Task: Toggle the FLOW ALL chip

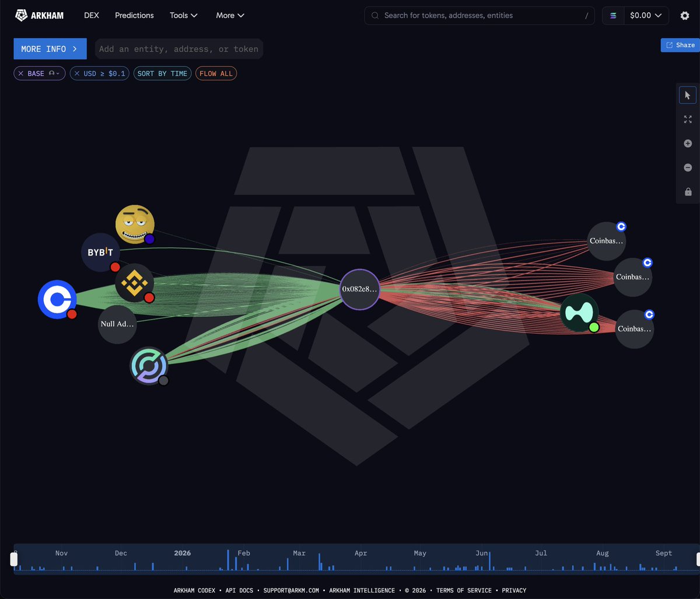Action: (x=216, y=73)
